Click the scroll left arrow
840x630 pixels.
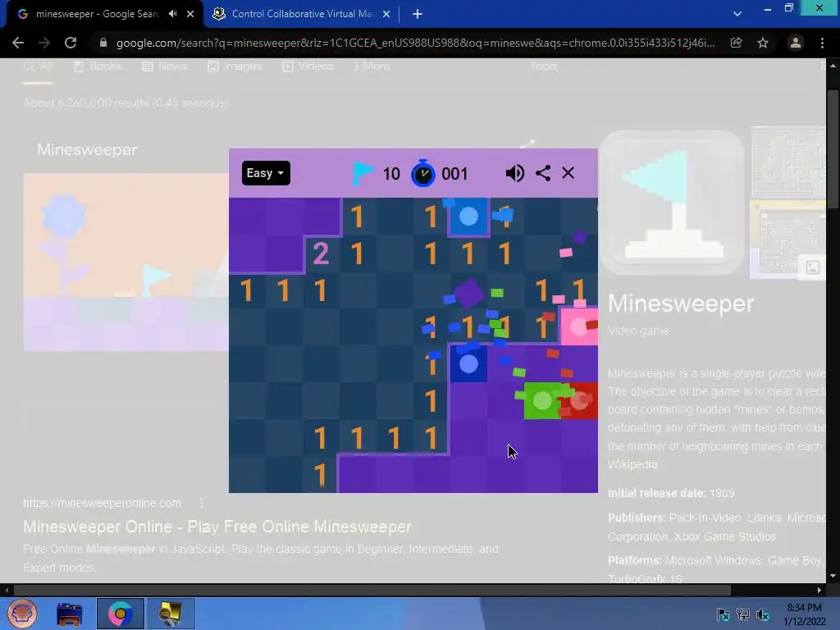coord(7,590)
